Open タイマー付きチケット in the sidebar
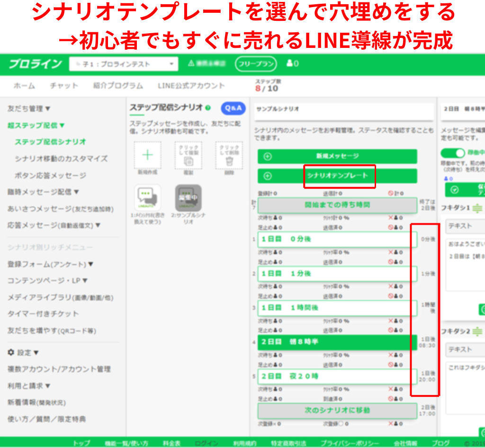 coord(43,314)
